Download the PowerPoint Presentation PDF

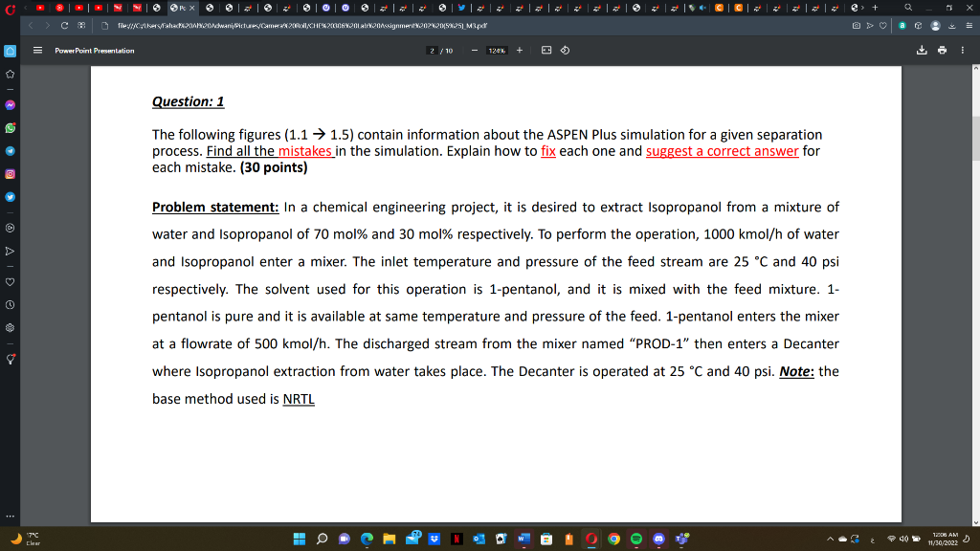click(920, 50)
